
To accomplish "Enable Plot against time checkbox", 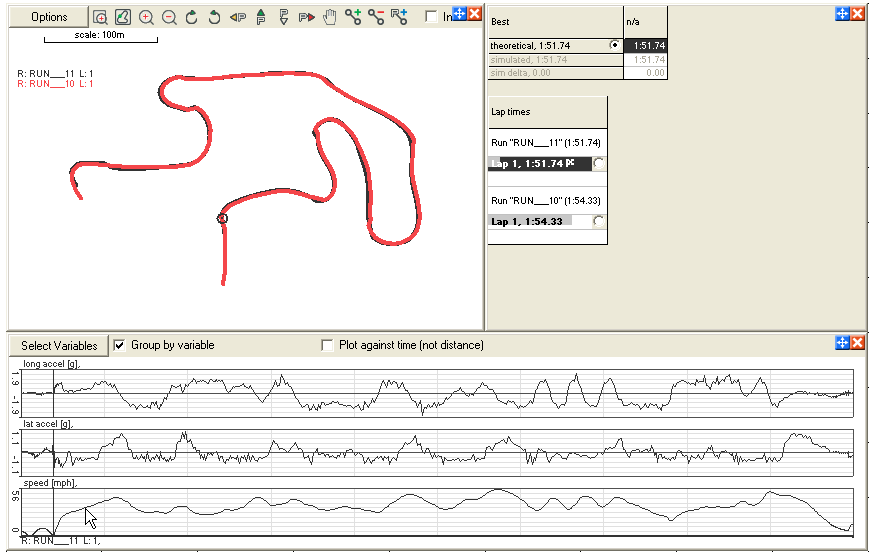I will [x=327, y=345].
